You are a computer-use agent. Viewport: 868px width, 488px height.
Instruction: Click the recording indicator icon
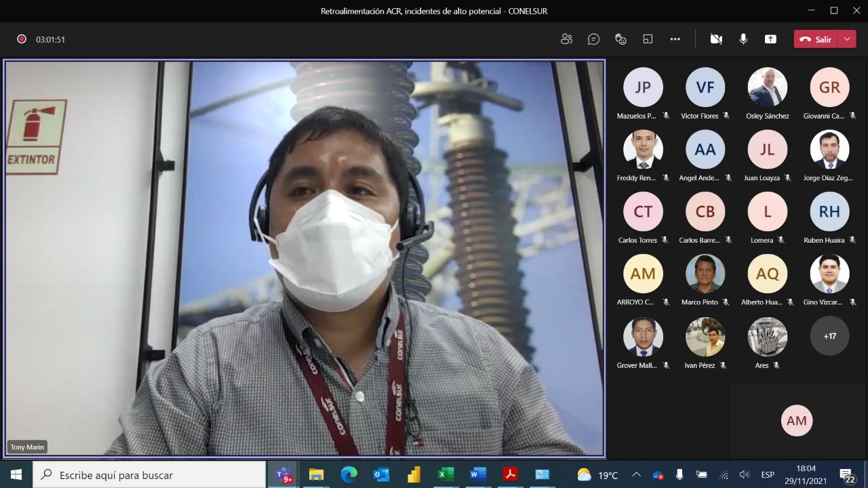pyautogui.click(x=22, y=39)
